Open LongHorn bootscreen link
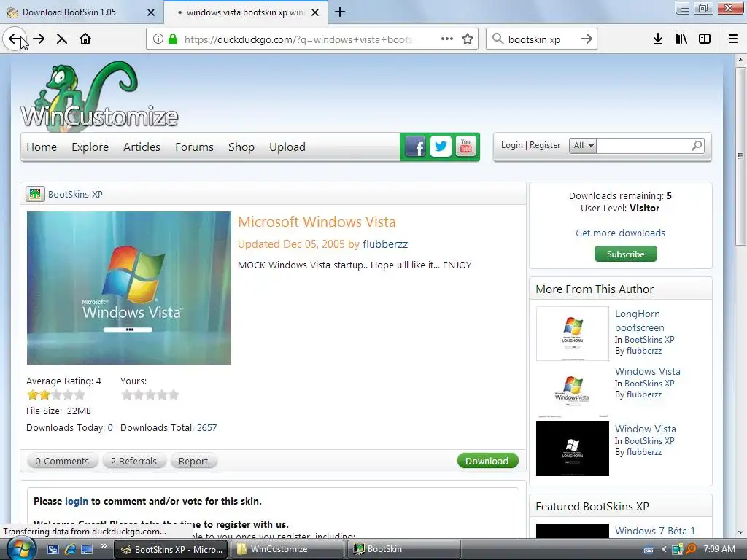This screenshot has width=747, height=560. pyautogui.click(x=639, y=321)
